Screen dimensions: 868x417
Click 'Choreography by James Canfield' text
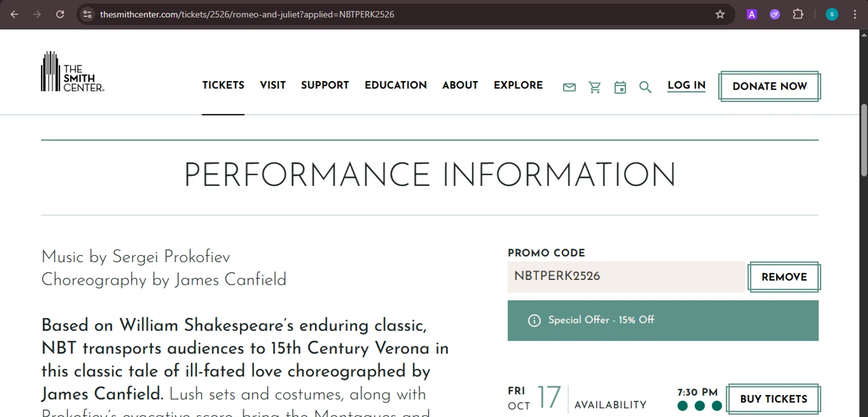164,280
